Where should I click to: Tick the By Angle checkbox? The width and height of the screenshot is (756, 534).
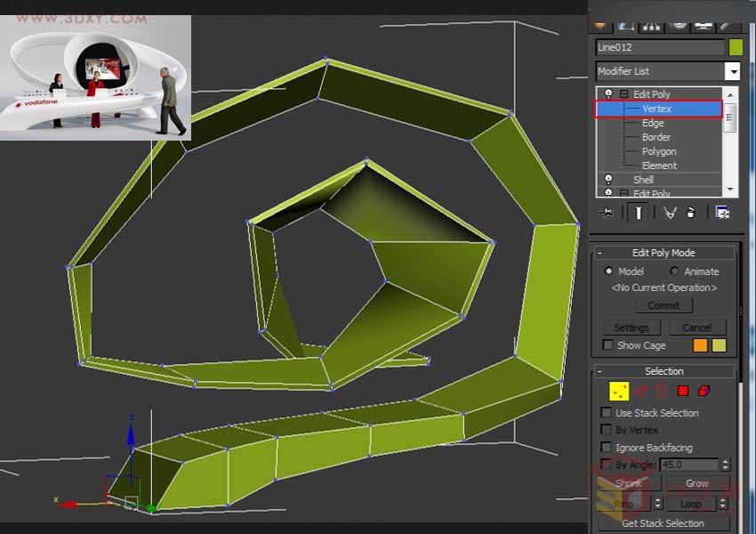click(x=606, y=465)
